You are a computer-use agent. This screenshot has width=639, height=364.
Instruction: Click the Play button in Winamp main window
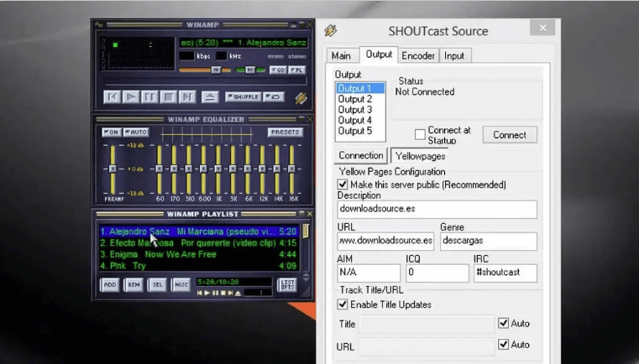coord(131,97)
